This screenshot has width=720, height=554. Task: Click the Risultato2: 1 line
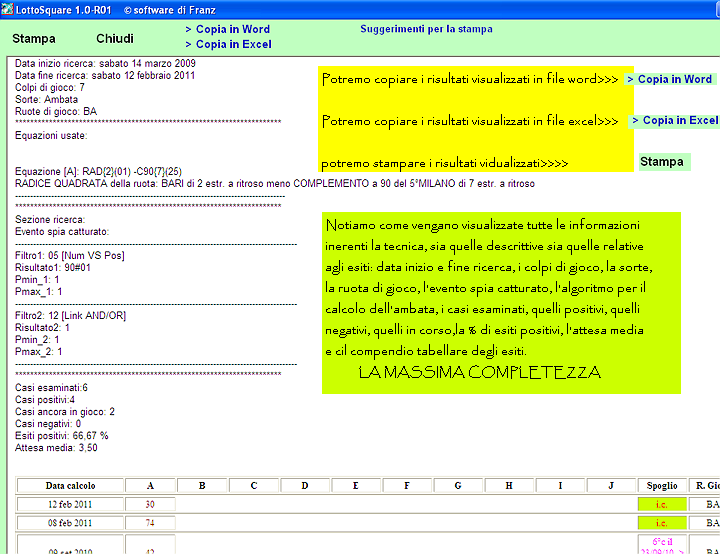pos(42,328)
